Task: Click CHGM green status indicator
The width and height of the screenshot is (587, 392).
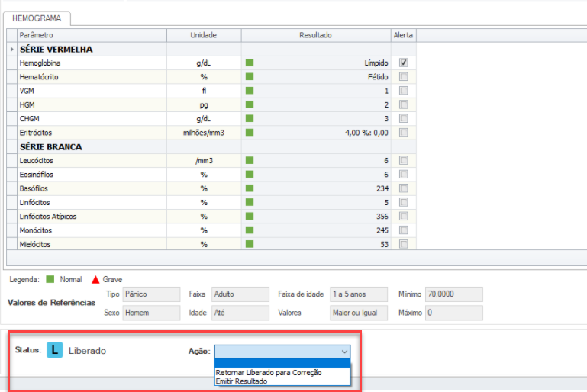Action: pyautogui.click(x=250, y=118)
